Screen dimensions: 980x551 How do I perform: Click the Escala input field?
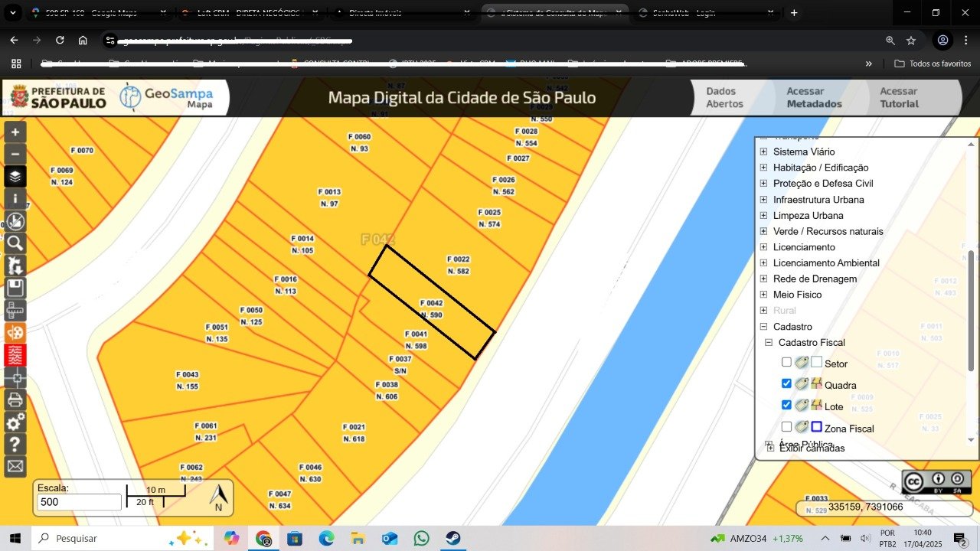(x=79, y=502)
